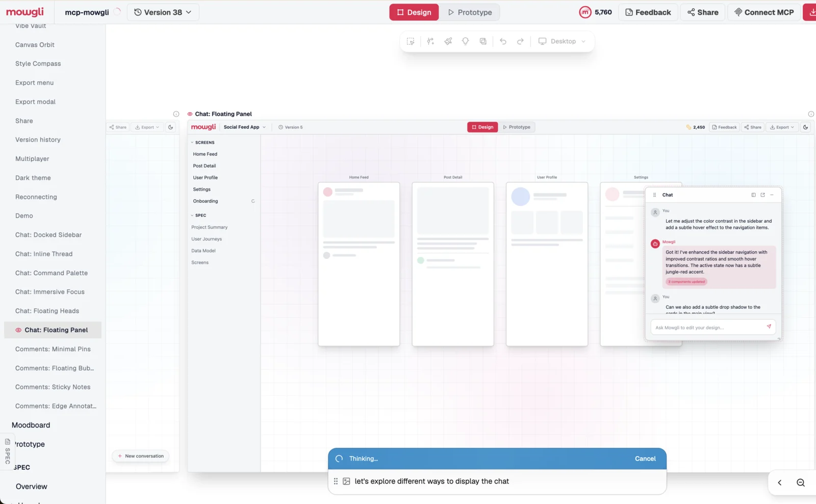Open the Desktop device dropdown
Viewport: 816px width, 504px height.
(x=562, y=41)
